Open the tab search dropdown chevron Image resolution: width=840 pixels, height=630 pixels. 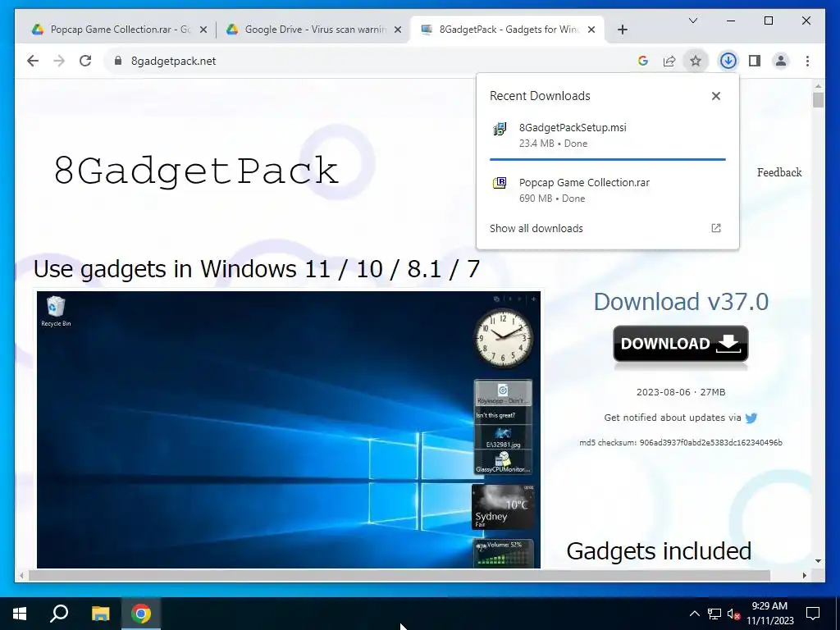click(x=692, y=21)
